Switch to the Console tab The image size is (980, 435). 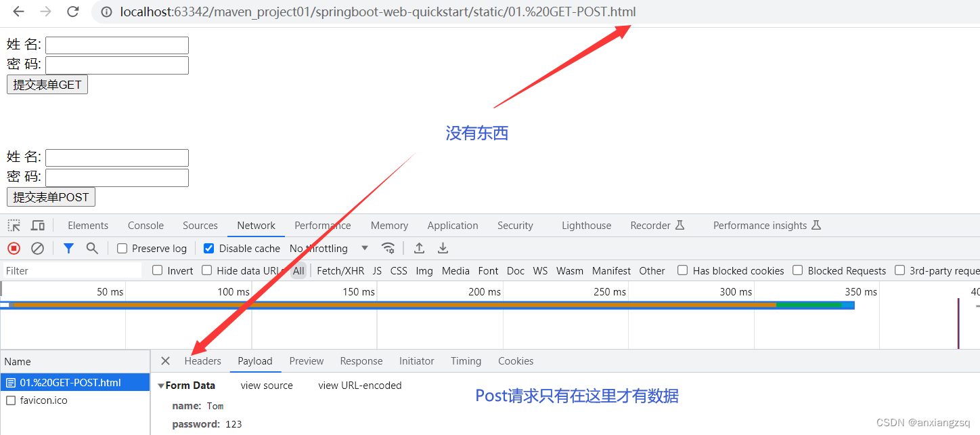[145, 224]
